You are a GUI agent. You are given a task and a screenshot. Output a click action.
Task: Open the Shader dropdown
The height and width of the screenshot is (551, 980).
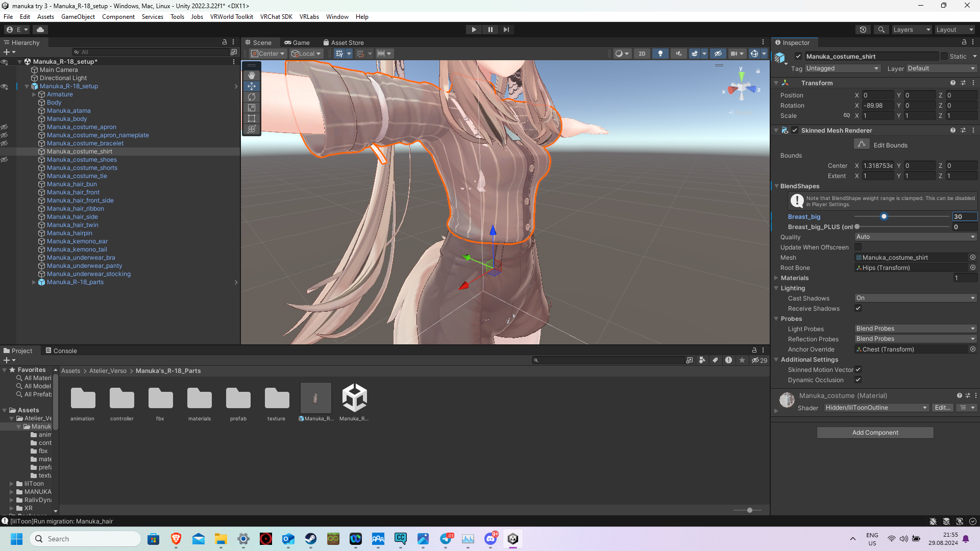point(876,408)
